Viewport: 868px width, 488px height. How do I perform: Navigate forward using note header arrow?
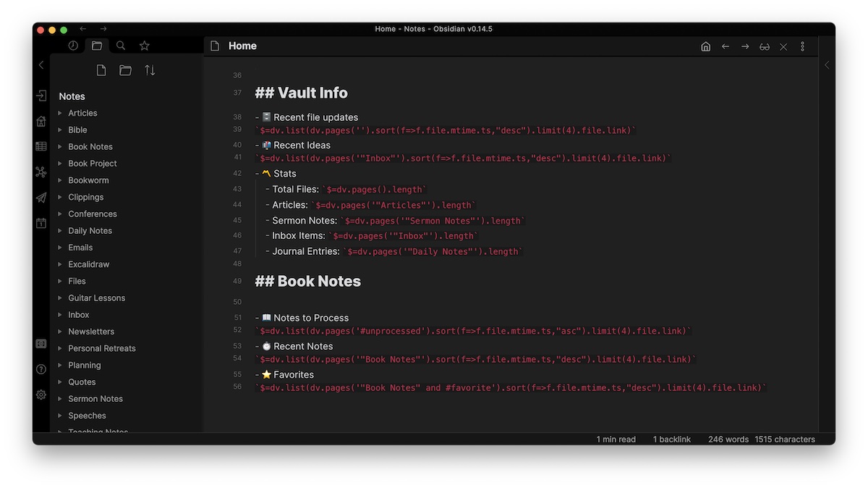(745, 46)
